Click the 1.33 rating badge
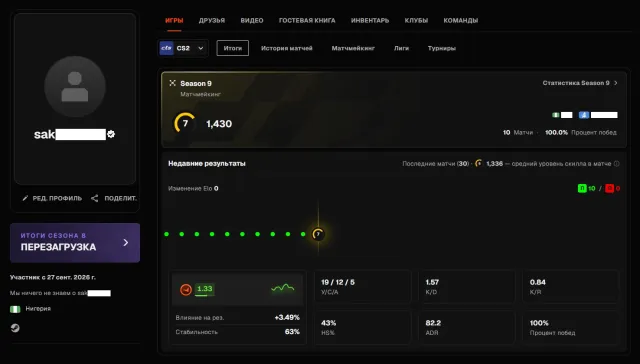 pos(205,289)
